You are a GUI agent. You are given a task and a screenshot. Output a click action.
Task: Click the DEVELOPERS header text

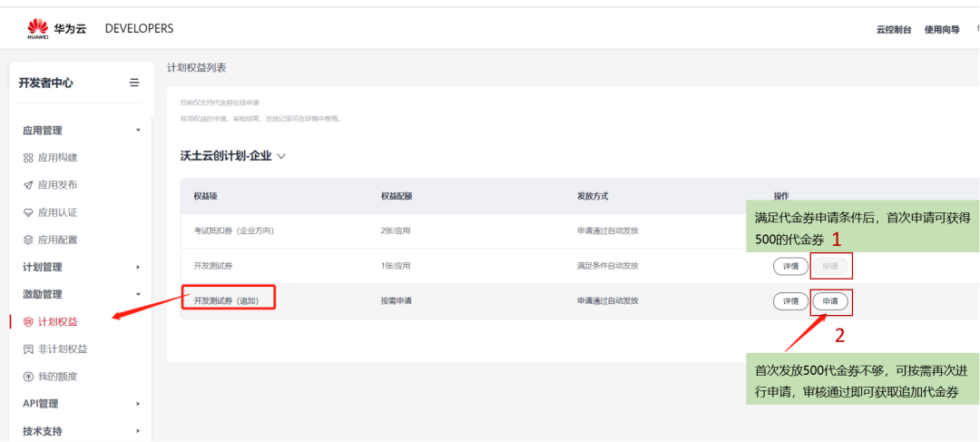[x=140, y=29]
